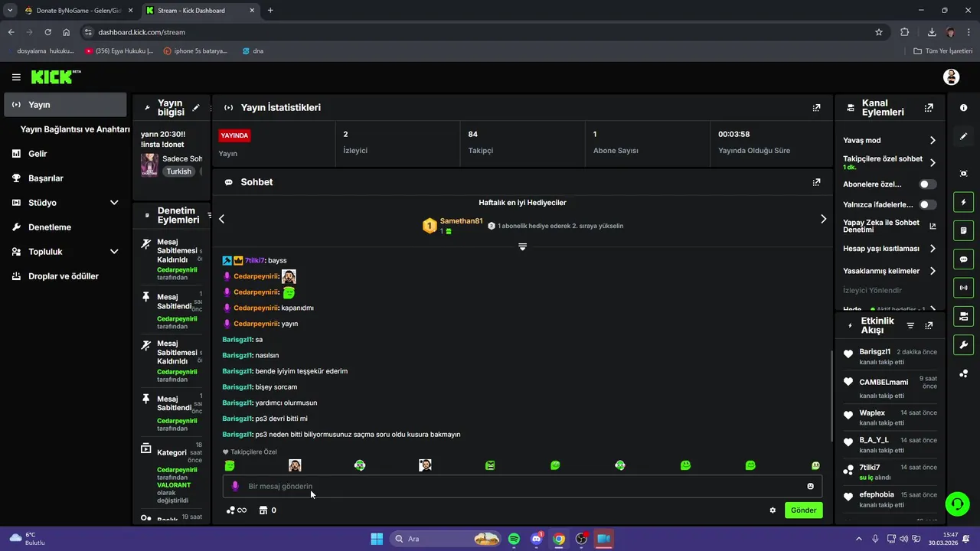Click the browser address bar

click(x=482, y=32)
